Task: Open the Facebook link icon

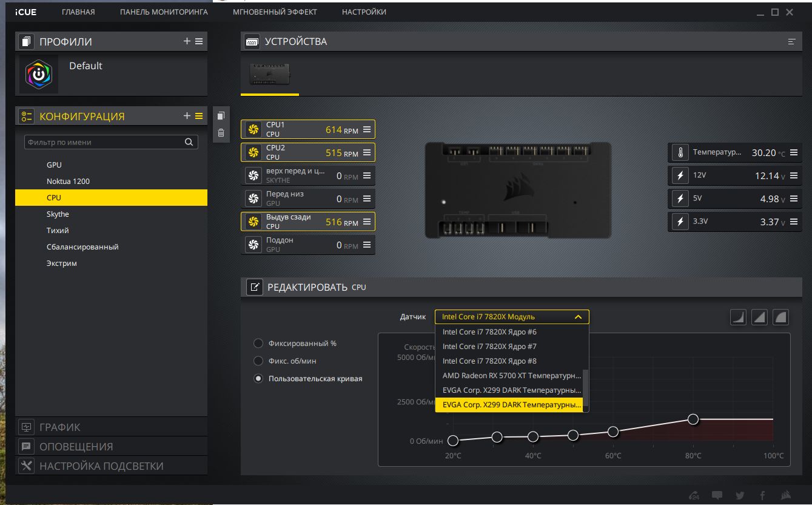Action: click(762, 495)
